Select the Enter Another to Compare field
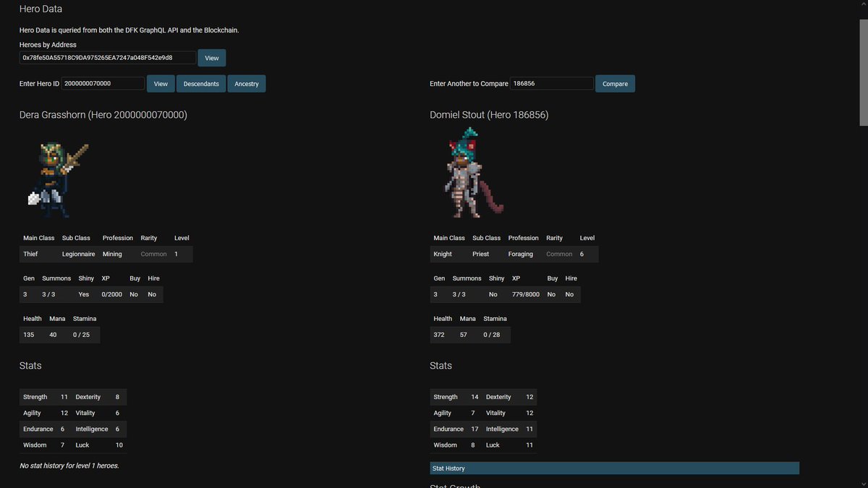This screenshot has width=868, height=488. [551, 83]
